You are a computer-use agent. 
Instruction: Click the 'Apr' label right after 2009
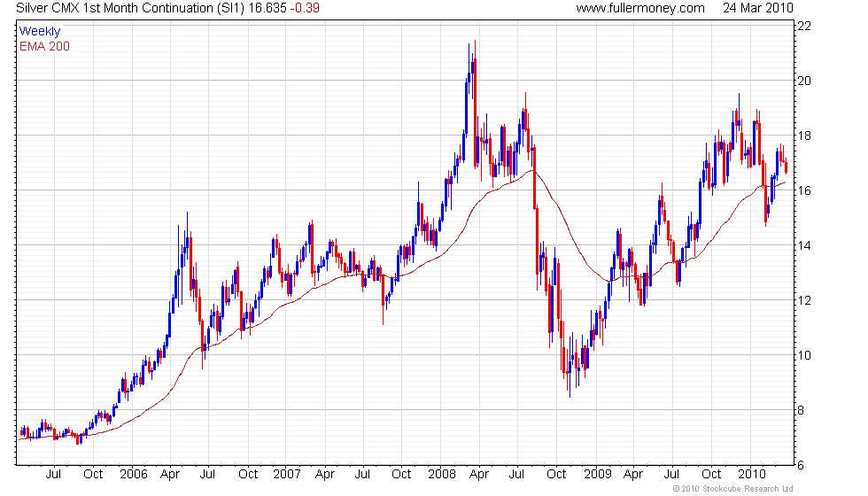pyautogui.click(x=633, y=475)
